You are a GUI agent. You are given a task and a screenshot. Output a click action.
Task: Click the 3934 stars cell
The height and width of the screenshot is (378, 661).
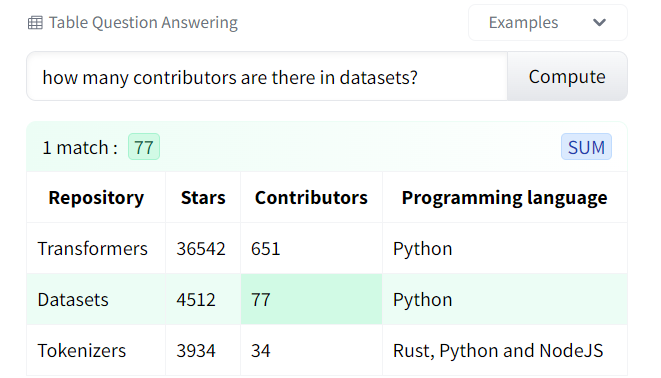point(203,350)
